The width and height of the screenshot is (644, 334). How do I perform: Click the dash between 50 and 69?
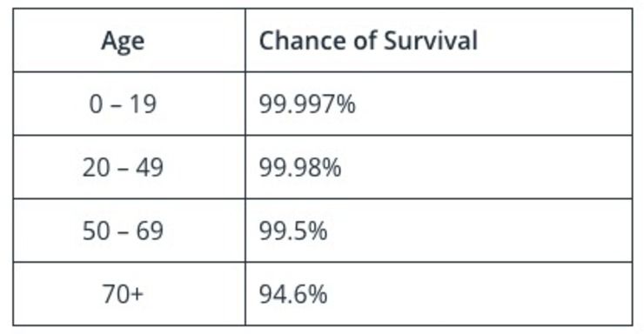click(x=123, y=232)
